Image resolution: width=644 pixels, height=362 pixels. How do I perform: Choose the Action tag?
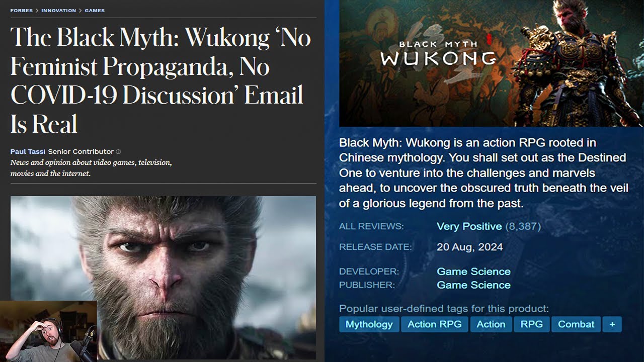[491, 324]
